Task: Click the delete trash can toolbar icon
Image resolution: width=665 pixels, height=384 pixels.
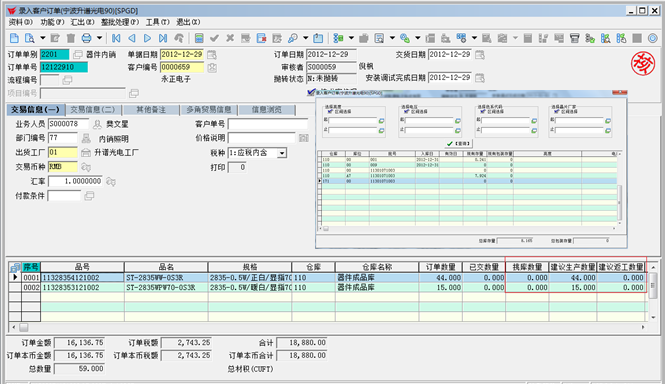Action: click(x=71, y=38)
